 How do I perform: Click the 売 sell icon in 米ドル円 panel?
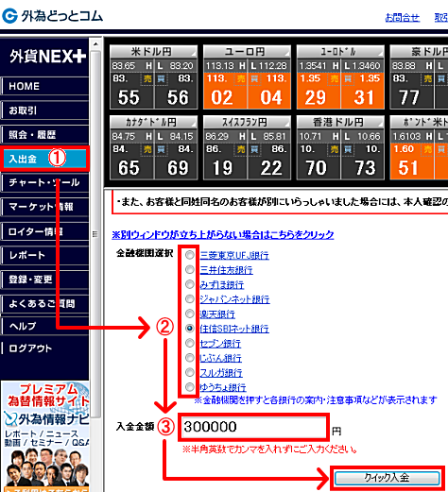click(x=147, y=78)
